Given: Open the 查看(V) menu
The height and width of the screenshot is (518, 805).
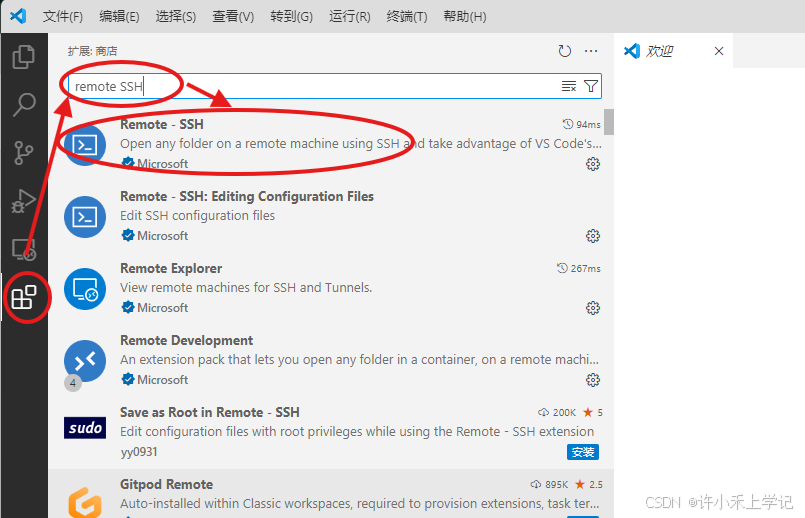Looking at the screenshot, I should click(233, 16).
